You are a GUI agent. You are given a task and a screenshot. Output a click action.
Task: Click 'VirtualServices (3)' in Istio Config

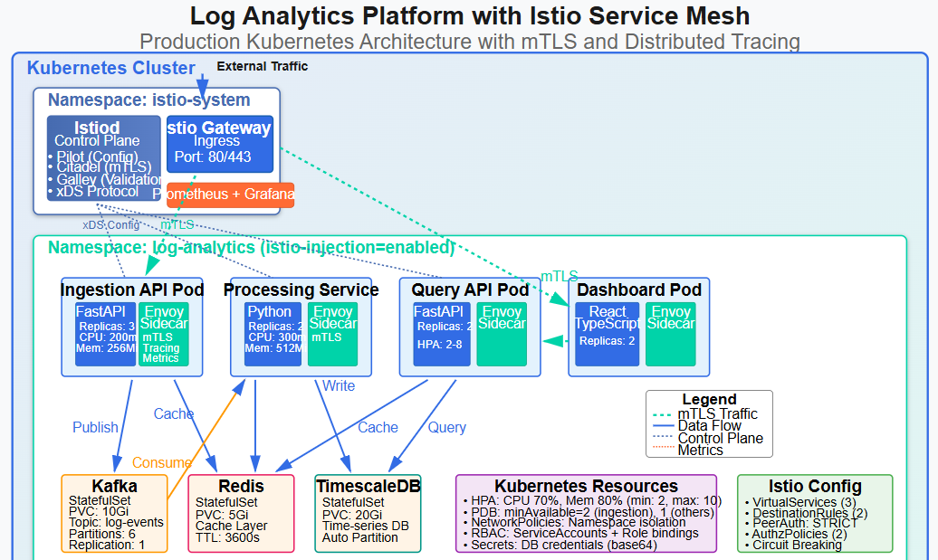[x=801, y=503]
